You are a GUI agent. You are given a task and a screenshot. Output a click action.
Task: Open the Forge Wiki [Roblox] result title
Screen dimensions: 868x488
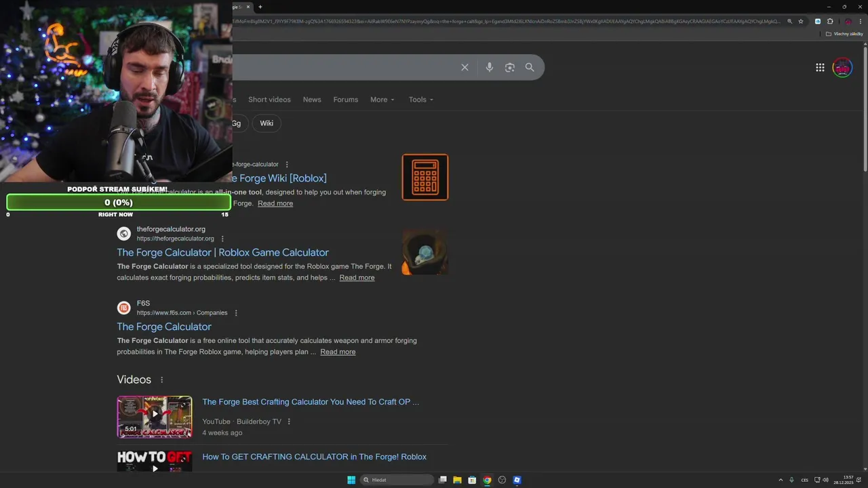click(279, 178)
